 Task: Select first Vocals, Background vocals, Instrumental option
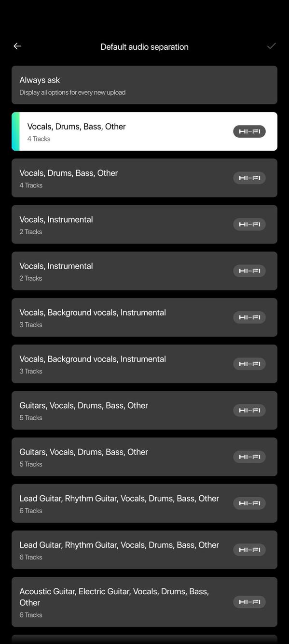(x=144, y=317)
